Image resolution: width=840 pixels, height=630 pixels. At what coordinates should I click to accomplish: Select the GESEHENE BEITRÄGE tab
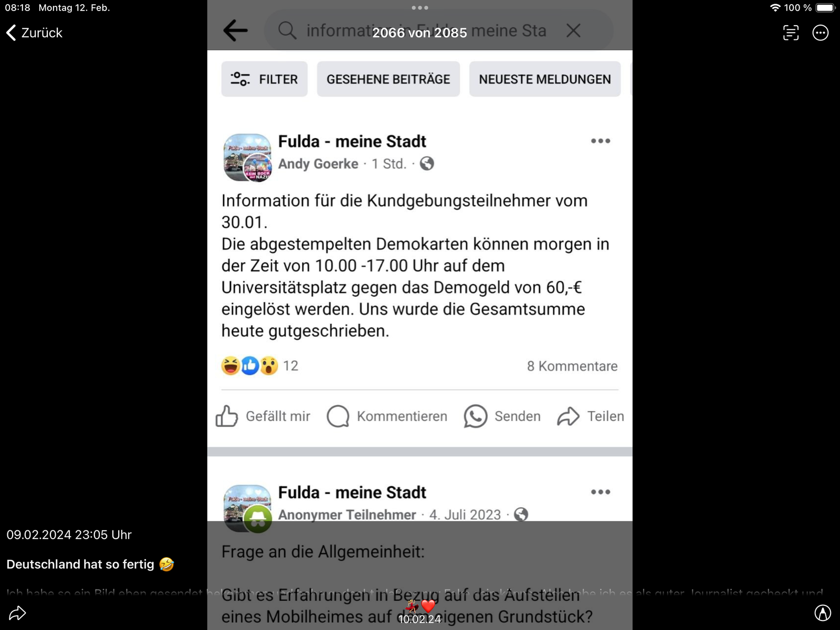[x=388, y=79]
